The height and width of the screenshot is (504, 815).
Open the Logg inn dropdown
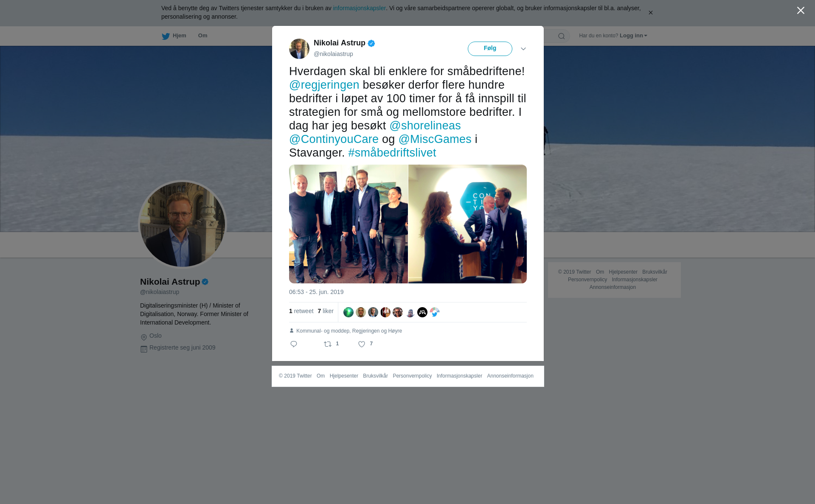point(633,36)
